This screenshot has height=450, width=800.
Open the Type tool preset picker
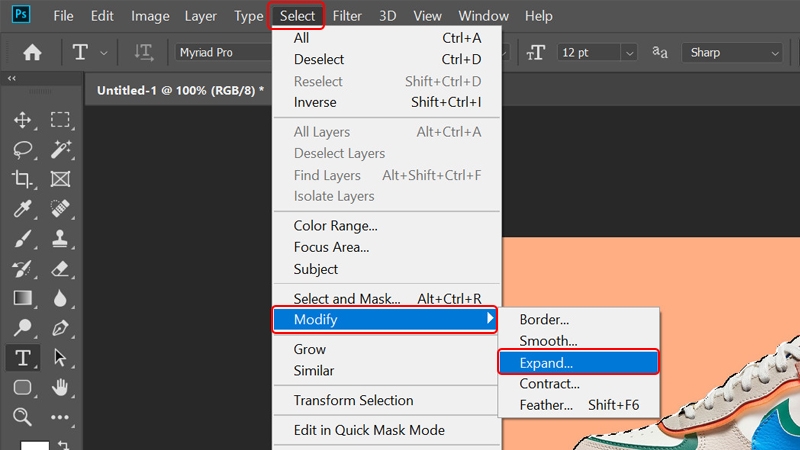tap(104, 53)
